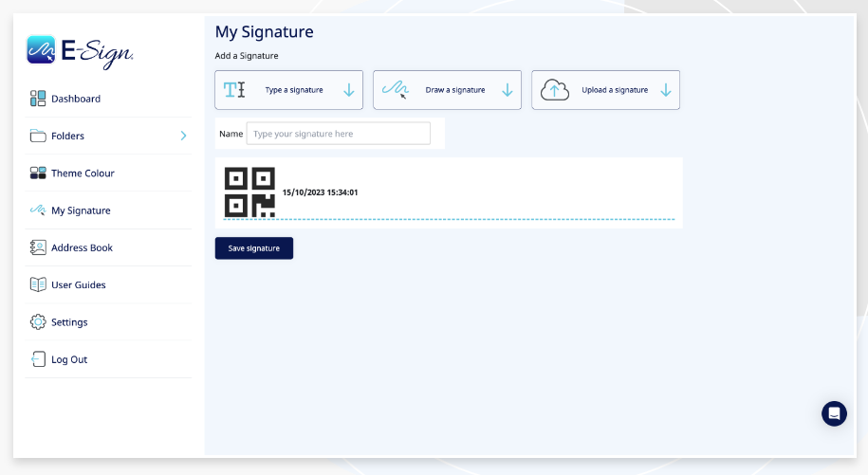Click the down arrow on Upload a signature
This screenshot has height=475, width=868.
(x=666, y=90)
